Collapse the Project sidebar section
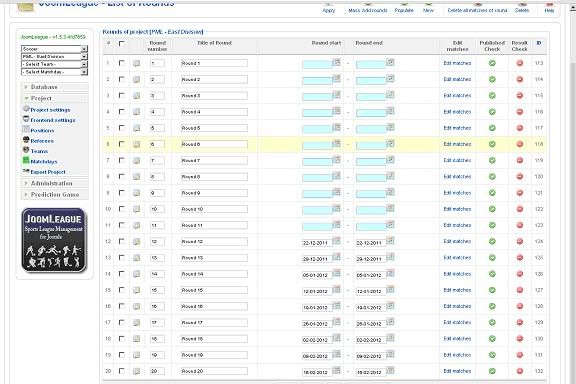Image resolution: width=576 pixels, height=384 pixels. (55, 98)
